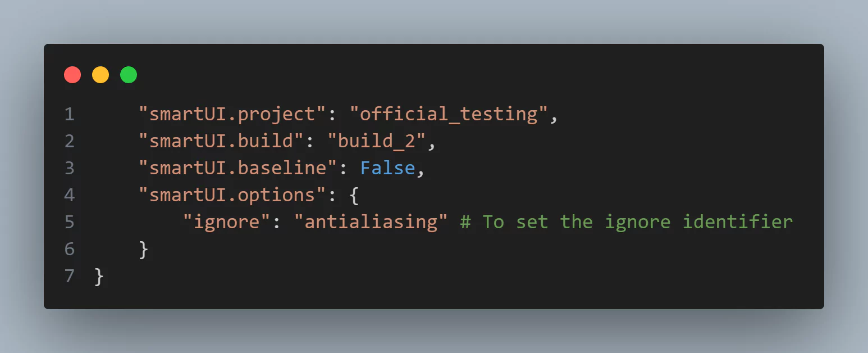Screen dimensions: 868x353
Task: Click line number 5 in gutter
Action: pyautogui.click(x=70, y=222)
